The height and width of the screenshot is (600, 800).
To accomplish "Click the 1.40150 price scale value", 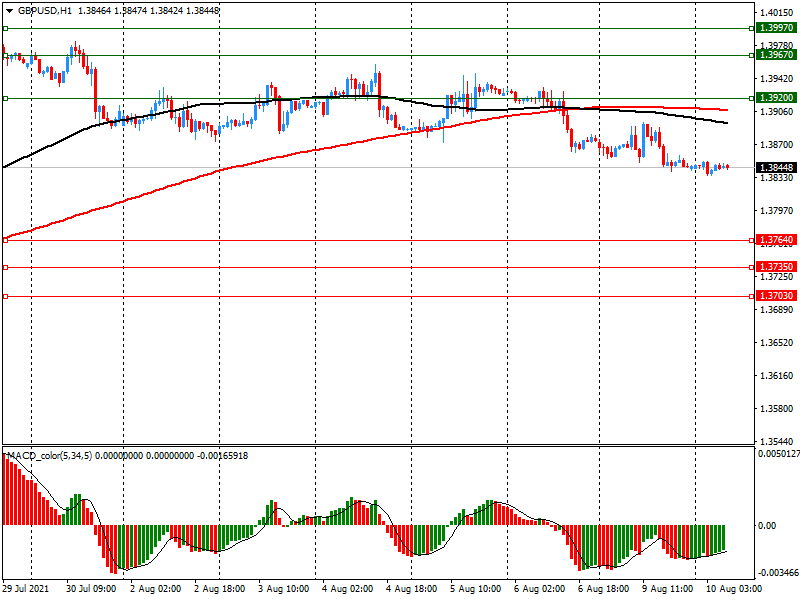I will tap(777, 13).
